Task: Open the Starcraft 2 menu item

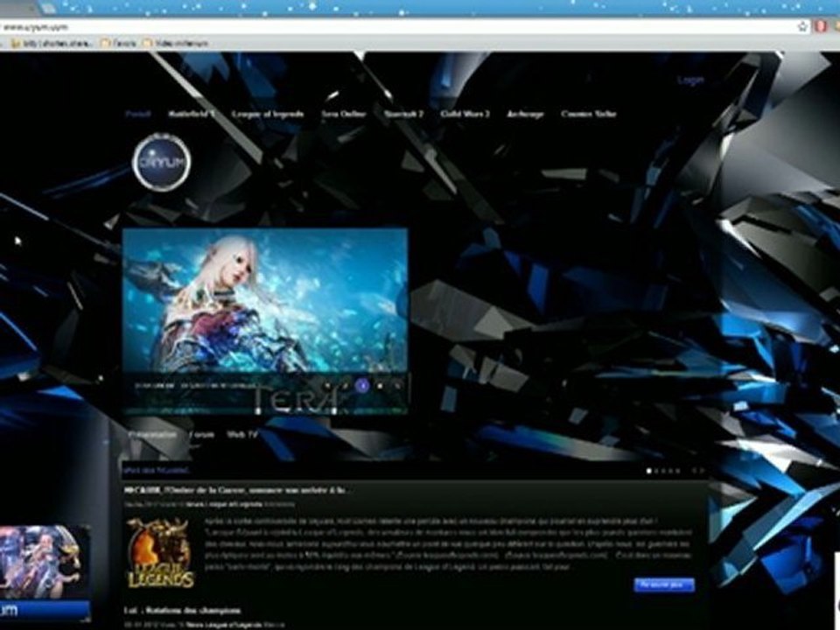Action: tap(404, 114)
